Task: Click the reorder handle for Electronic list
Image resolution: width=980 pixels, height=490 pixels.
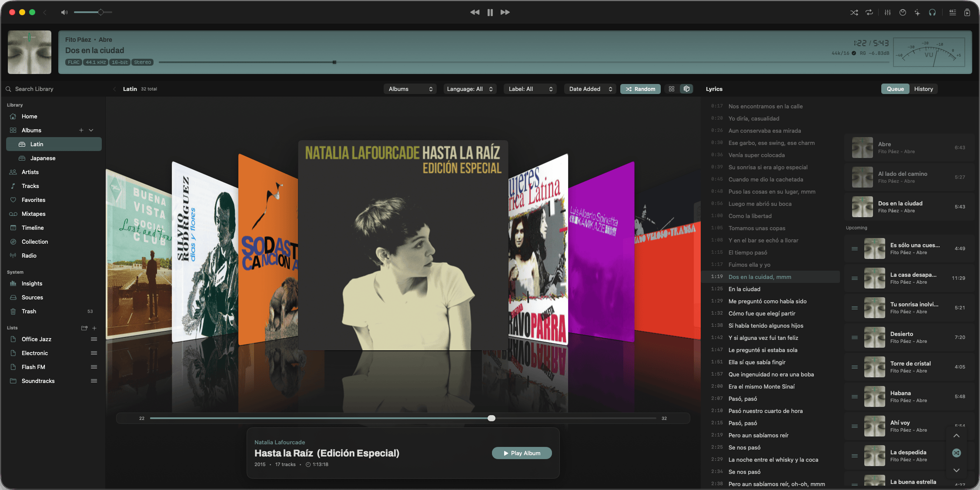Action: pos(94,353)
